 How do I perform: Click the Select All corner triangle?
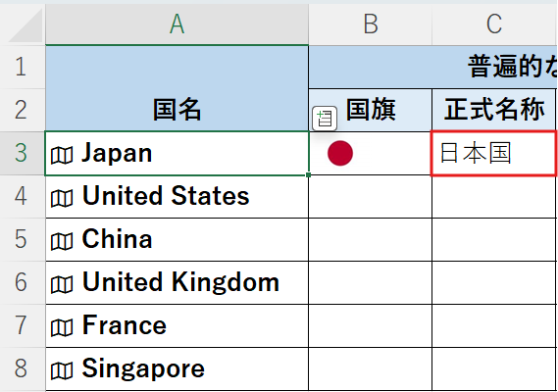(x=25, y=25)
